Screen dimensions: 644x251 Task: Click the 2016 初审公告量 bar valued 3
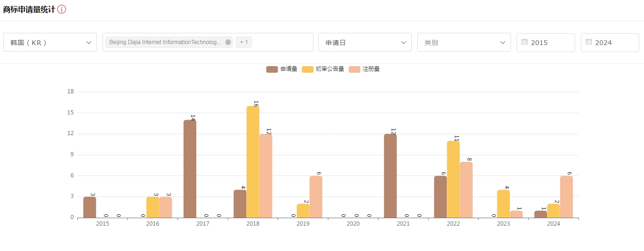[x=153, y=207]
